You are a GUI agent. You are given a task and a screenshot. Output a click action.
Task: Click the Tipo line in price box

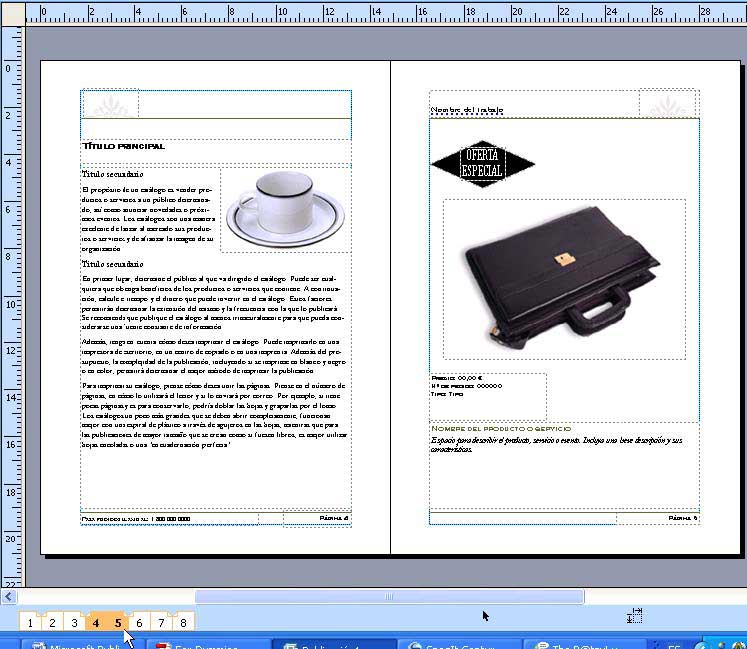coord(447,394)
